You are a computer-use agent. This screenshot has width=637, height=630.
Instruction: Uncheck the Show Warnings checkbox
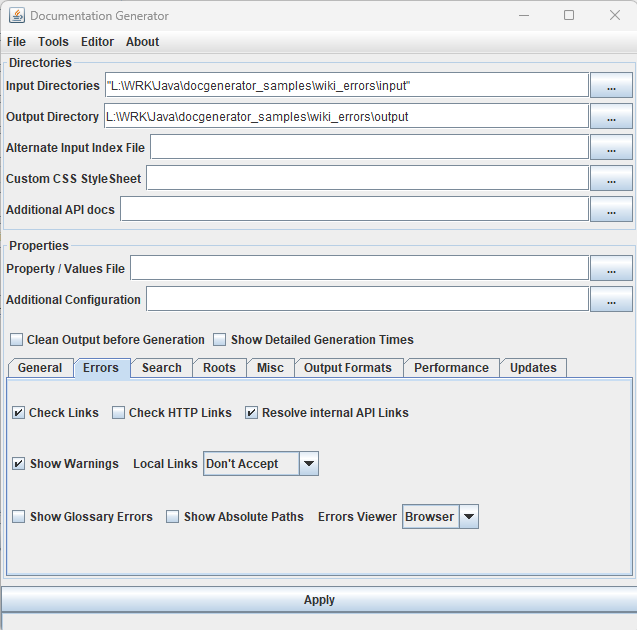18,464
